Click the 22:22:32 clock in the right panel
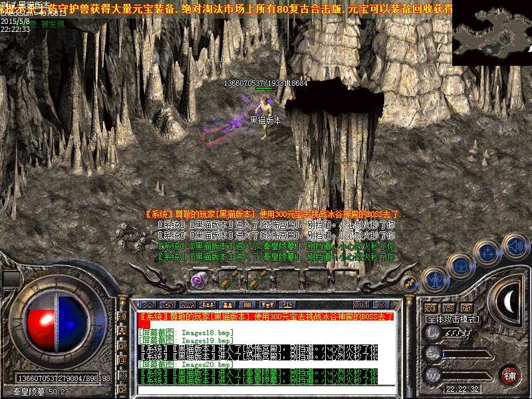532x399 pixels. point(462,389)
